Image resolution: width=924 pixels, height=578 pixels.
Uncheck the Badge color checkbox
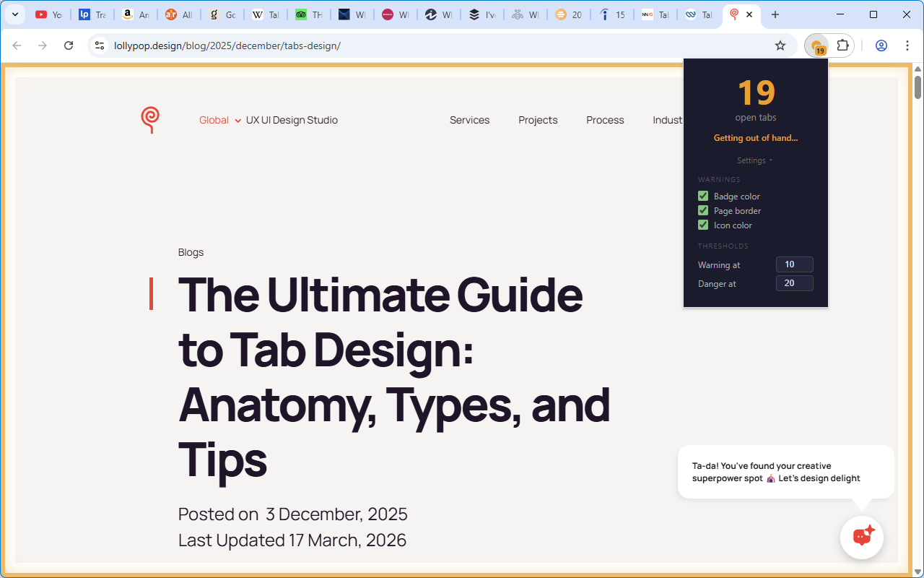point(703,196)
